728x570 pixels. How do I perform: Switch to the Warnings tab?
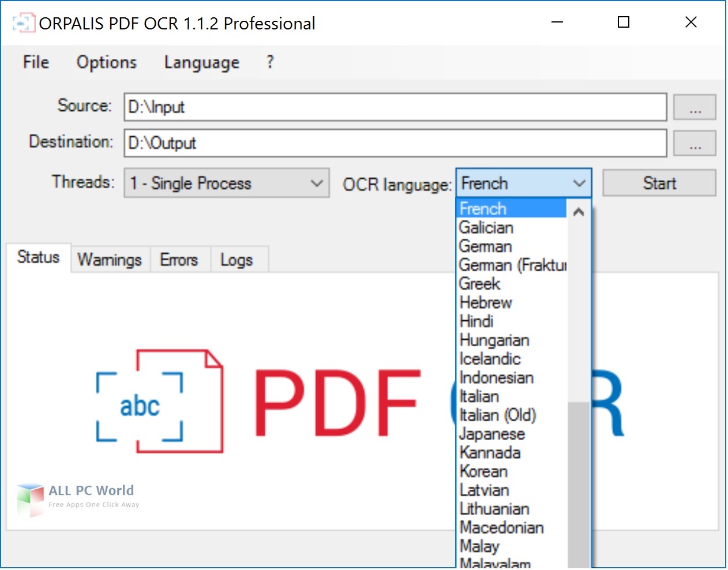(110, 260)
